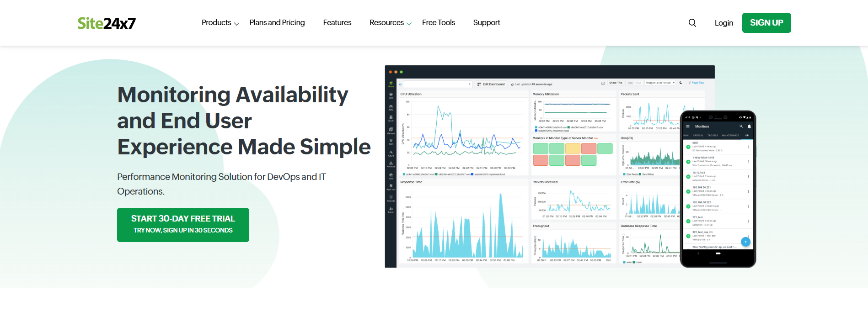Open the Widget Level Period dropdown
The height and width of the screenshot is (322, 868).
click(660, 83)
